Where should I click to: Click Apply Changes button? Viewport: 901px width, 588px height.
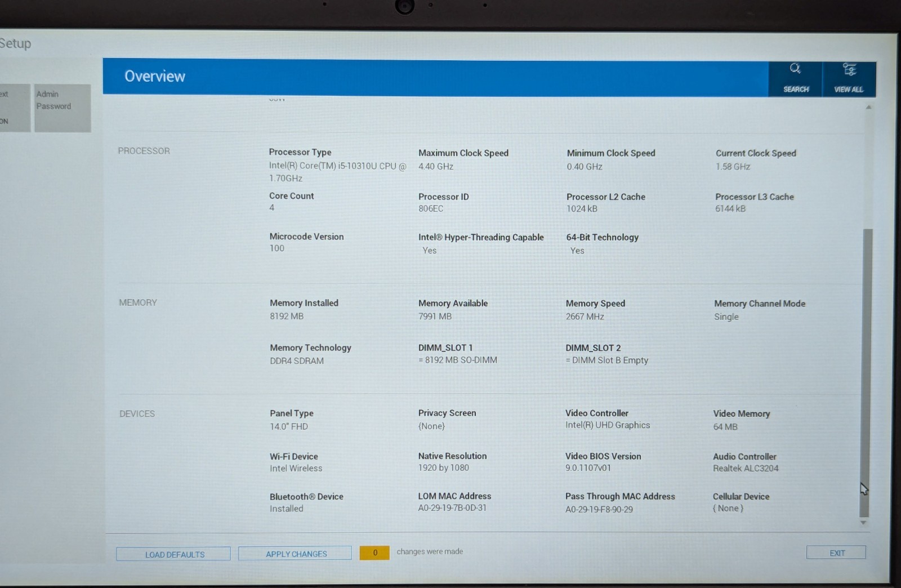295,554
